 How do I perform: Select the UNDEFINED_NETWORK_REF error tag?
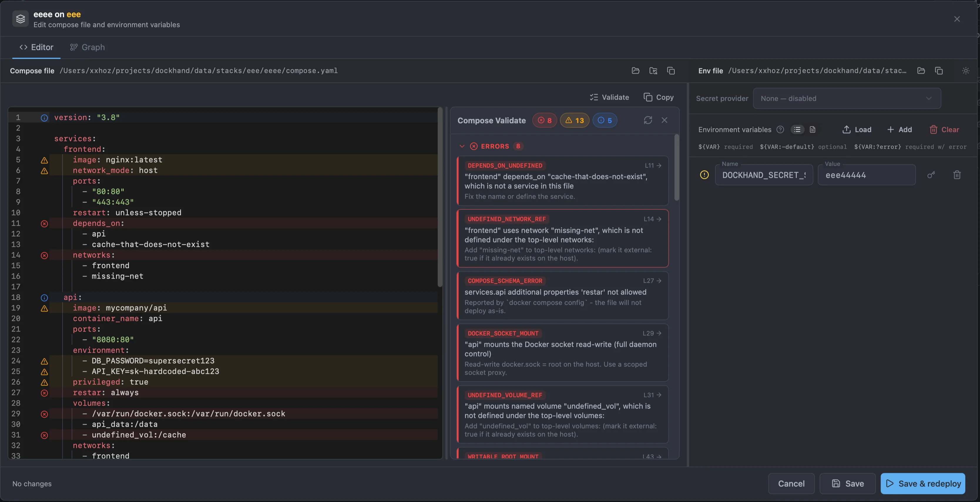(507, 219)
